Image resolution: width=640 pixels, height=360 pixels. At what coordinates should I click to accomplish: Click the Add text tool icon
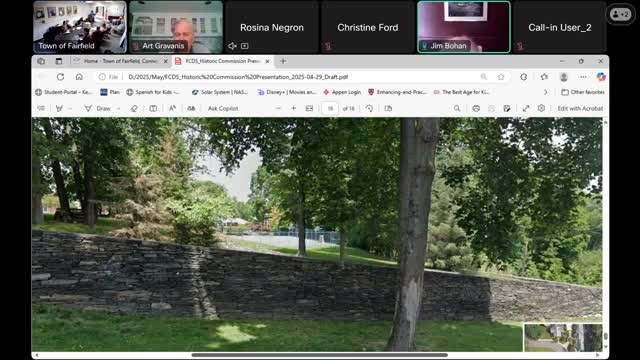(153, 108)
